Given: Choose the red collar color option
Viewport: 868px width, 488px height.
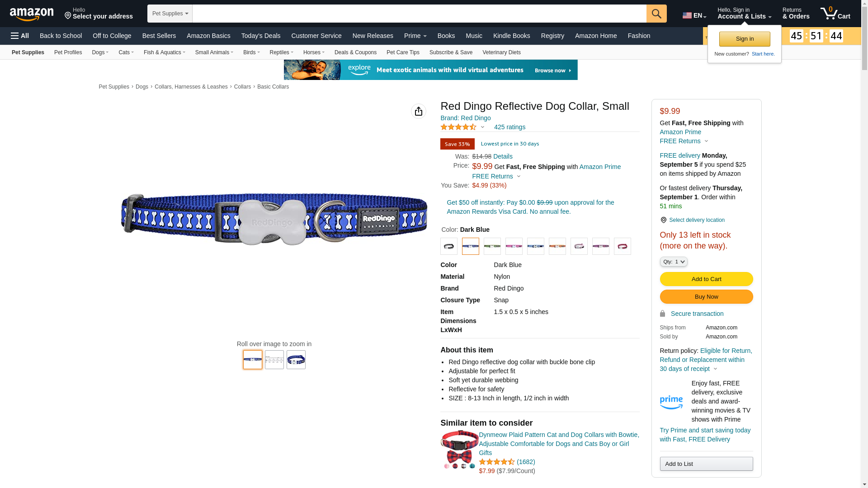Looking at the screenshot, I should point(623,246).
